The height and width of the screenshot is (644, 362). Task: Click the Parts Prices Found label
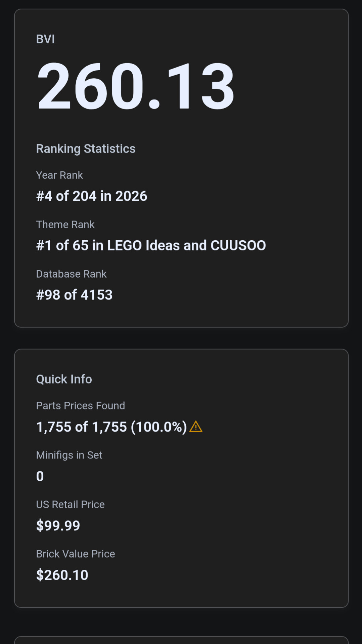(80, 406)
